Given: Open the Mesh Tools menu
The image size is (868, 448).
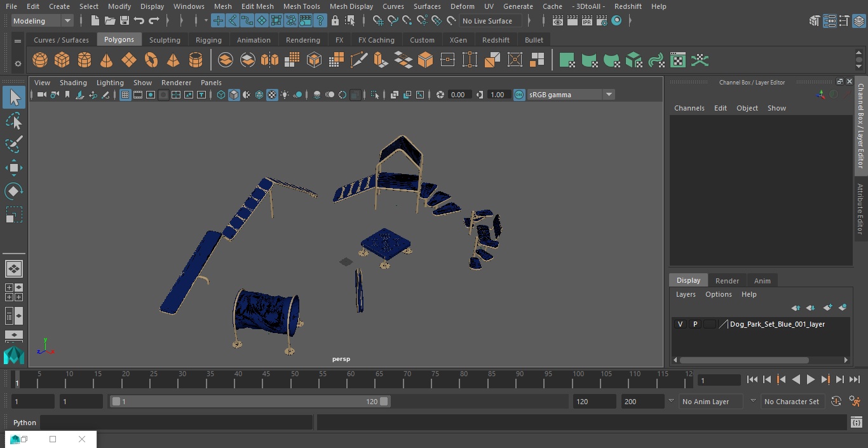Looking at the screenshot, I should click(x=301, y=6).
